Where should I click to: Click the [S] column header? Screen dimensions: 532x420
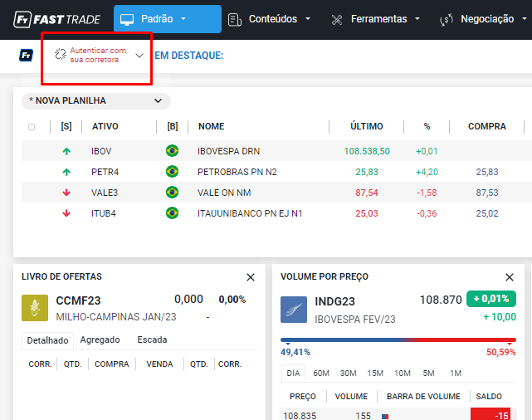click(x=66, y=126)
